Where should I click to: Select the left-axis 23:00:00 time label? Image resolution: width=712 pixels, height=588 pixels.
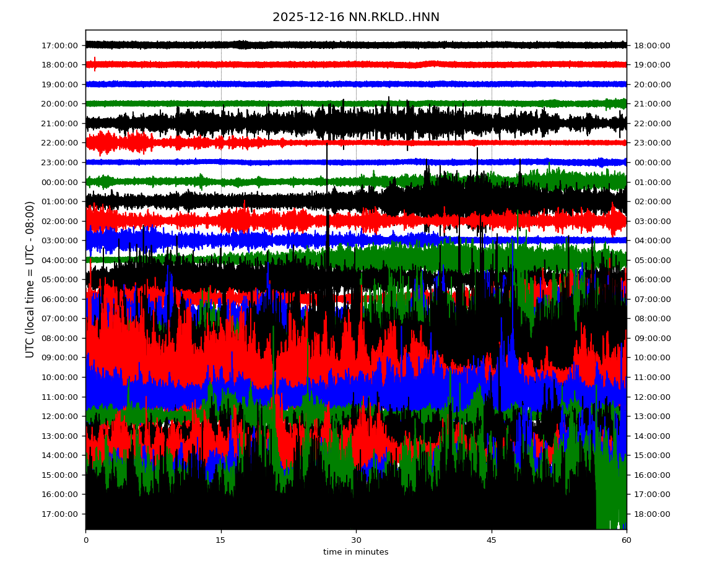tap(59, 162)
